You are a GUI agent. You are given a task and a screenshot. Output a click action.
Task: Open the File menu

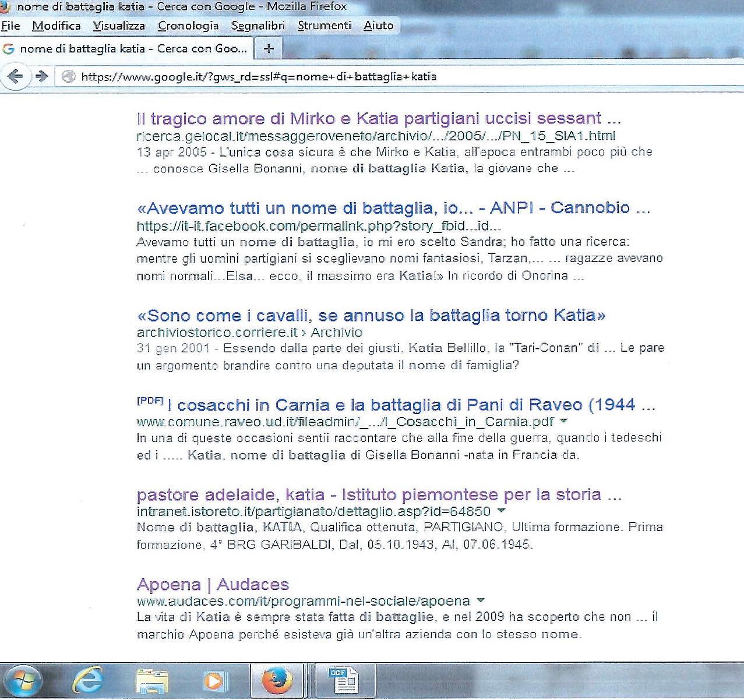pyautogui.click(x=10, y=26)
